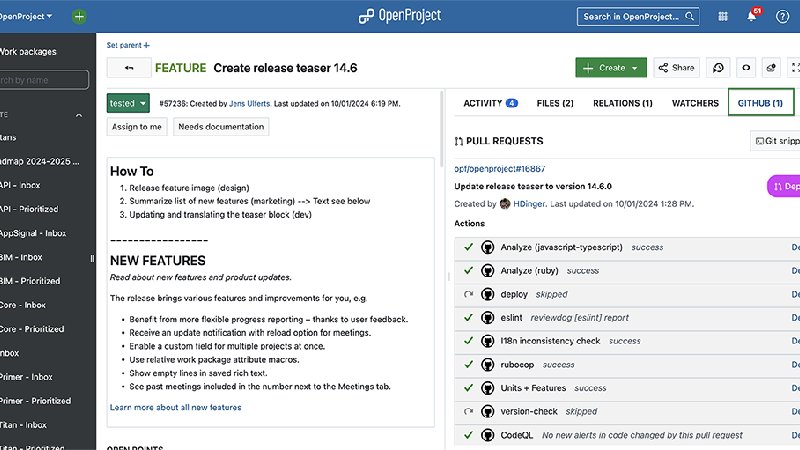The image size is (800, 450).
Task: Select the GitHub (1) tab
Action: click(760, 103)
